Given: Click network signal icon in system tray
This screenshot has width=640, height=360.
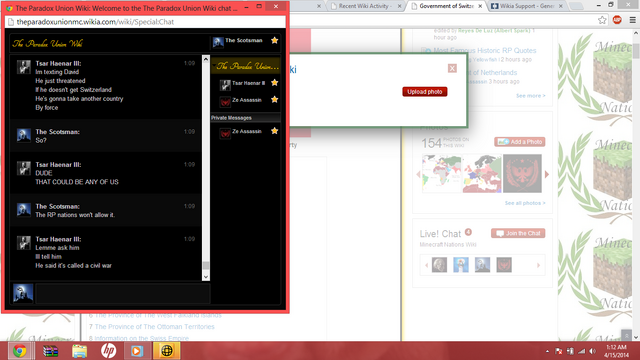Looking at the screenshot, I should coord(582,351).
